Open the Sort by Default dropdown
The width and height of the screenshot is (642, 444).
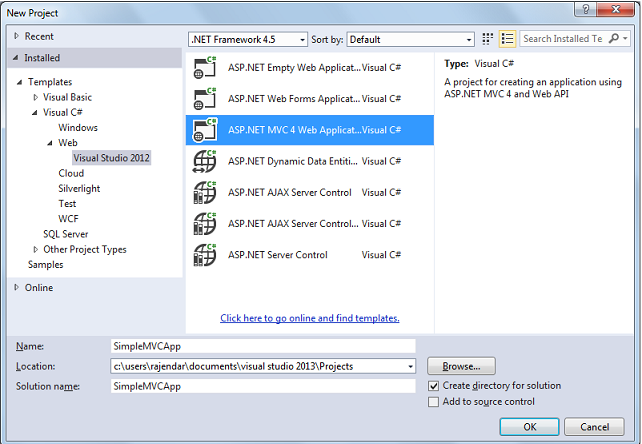[410, 39]
